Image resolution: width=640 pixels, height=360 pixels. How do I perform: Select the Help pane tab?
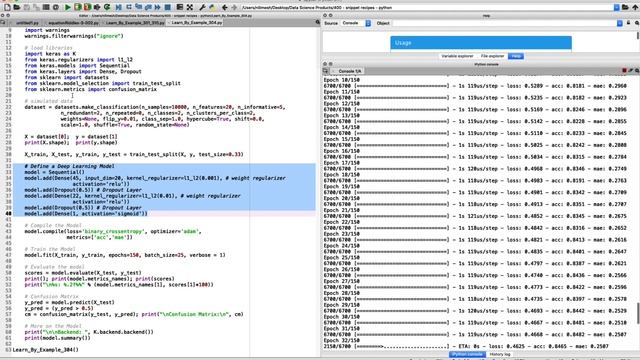pos(516,56)
